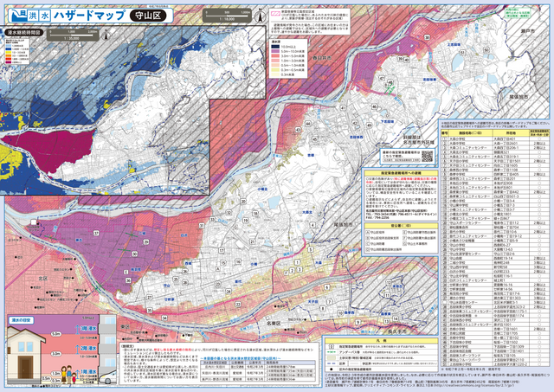554x392 pixels.
Task: Click shelter marker number 41
Action: [343, 107]
